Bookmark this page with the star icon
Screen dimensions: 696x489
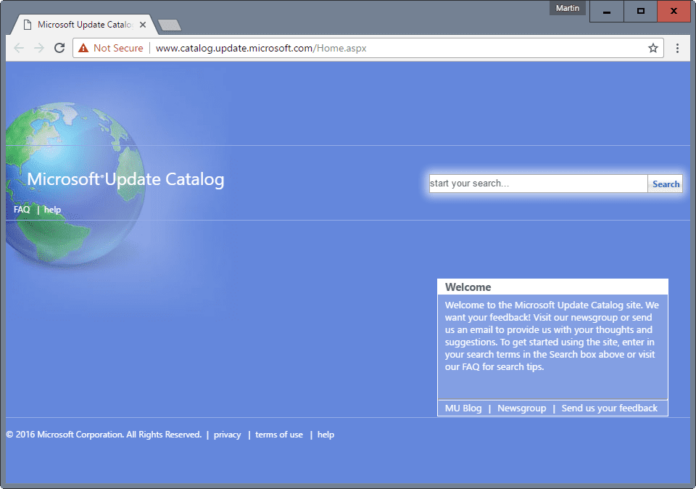653,47
